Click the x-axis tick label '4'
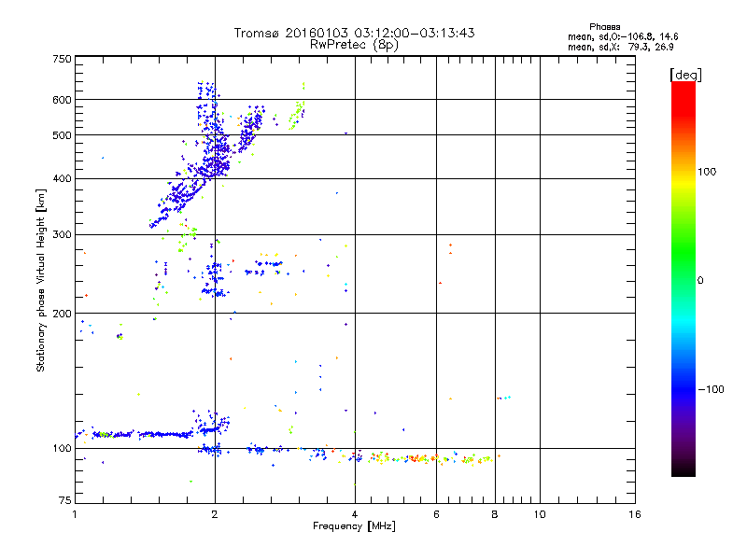 [355, 514]
